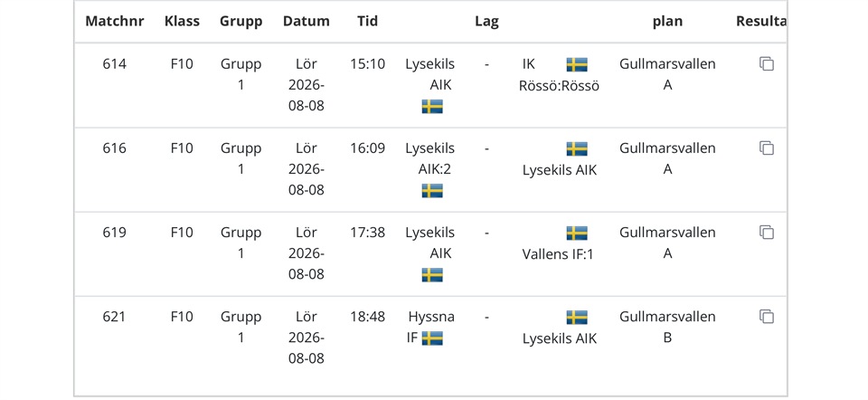This screenshot has height=400, width=868.
Task: Select match number 619 cell
Action: (115, 233)
